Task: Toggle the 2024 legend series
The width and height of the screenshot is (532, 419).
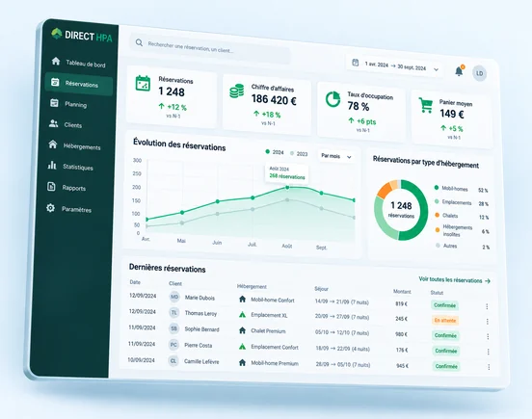Action: [x=275, y=152]
